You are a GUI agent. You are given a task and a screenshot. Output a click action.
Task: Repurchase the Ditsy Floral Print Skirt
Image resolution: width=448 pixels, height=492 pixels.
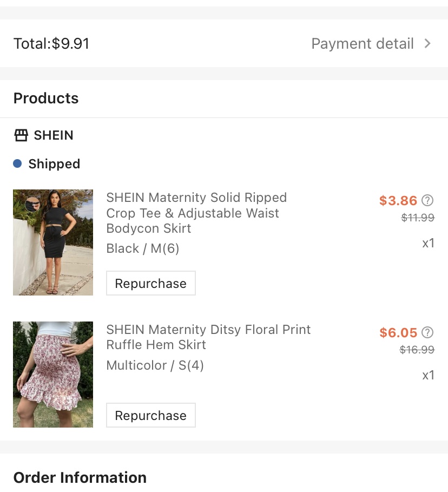(150, 416)
